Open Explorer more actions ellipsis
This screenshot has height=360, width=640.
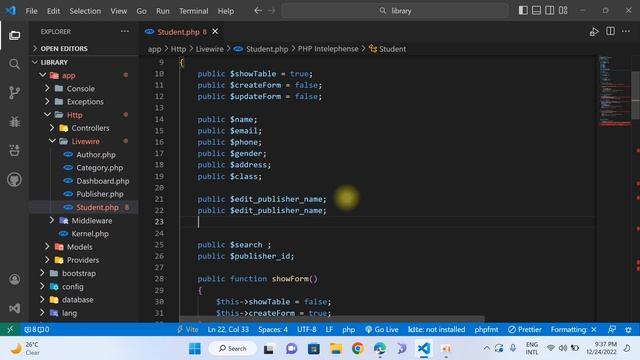[x=124, y=31]
